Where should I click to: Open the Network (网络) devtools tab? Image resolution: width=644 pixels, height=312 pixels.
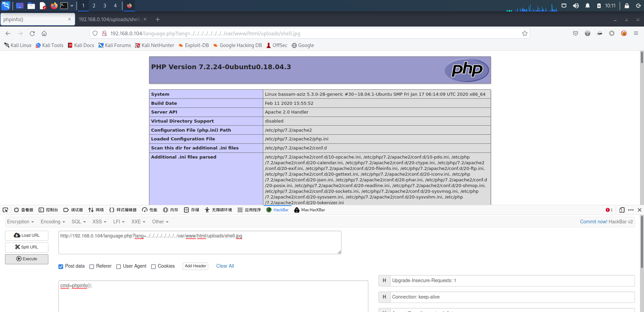pyautogui.click(x=96, y=210)
